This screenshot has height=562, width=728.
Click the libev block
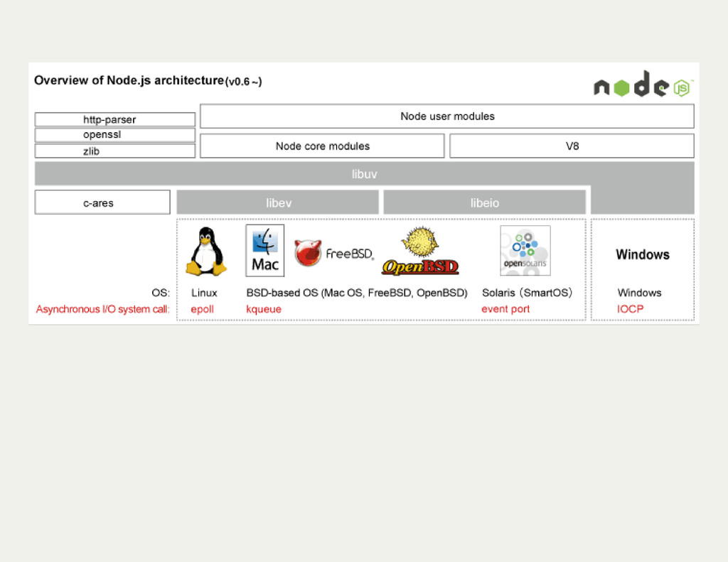[278, 202]
